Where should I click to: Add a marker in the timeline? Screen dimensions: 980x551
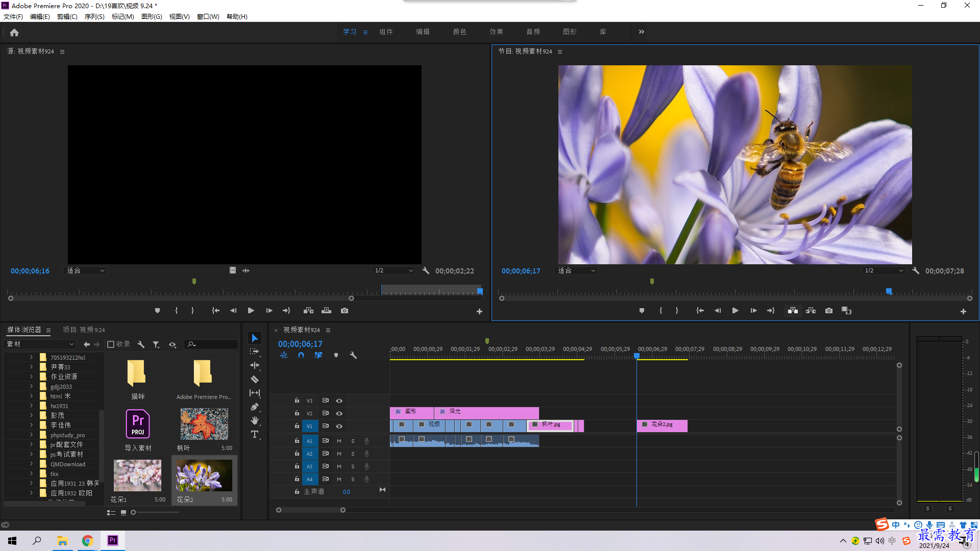click(336, 355)
